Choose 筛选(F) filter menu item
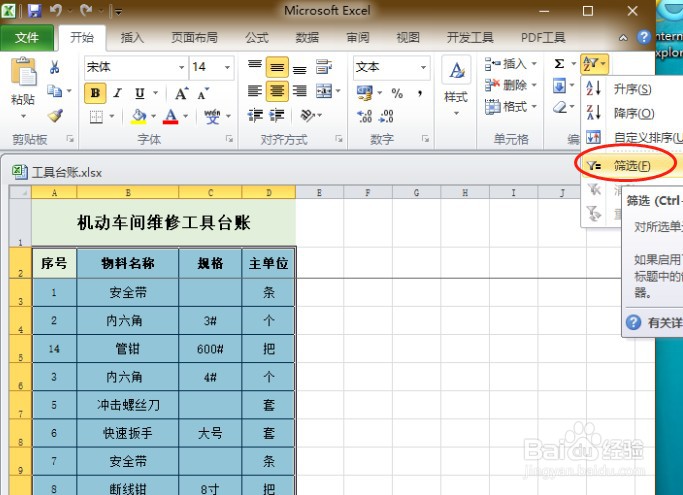This screenshot has height=495, width=683. click(x=631, y=166)
